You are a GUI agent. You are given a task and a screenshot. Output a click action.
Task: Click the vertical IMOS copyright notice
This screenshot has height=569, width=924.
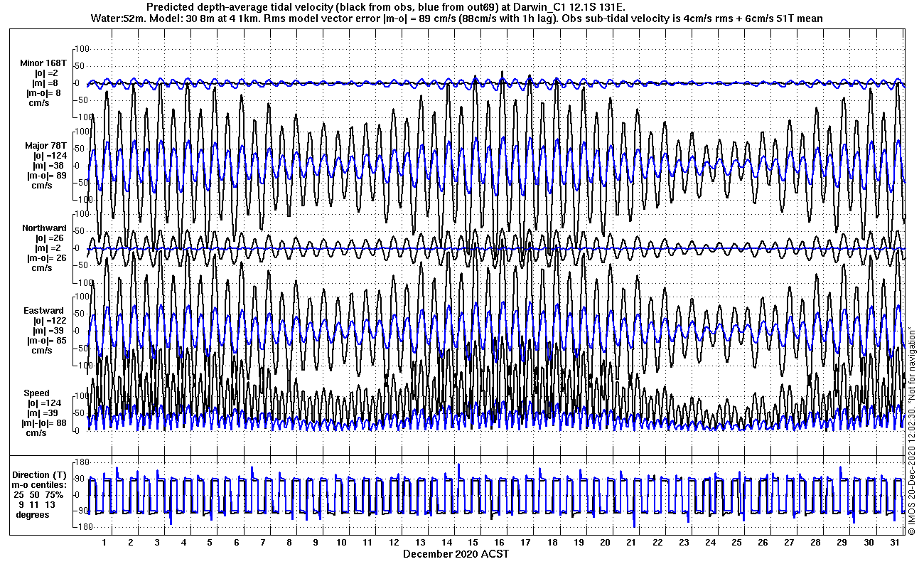pos(912,430)
